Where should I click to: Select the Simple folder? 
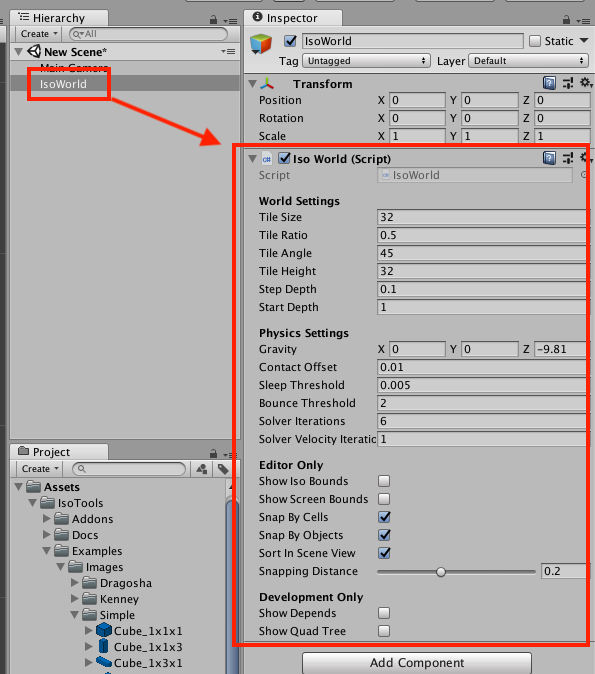tap(117, 615)
